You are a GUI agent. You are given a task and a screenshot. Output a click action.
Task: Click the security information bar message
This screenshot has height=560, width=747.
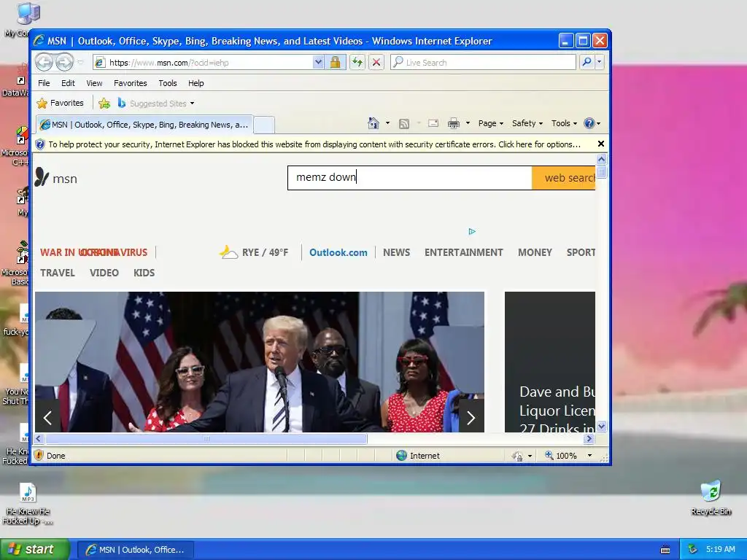pyautogui.click(x=314, y=144)
